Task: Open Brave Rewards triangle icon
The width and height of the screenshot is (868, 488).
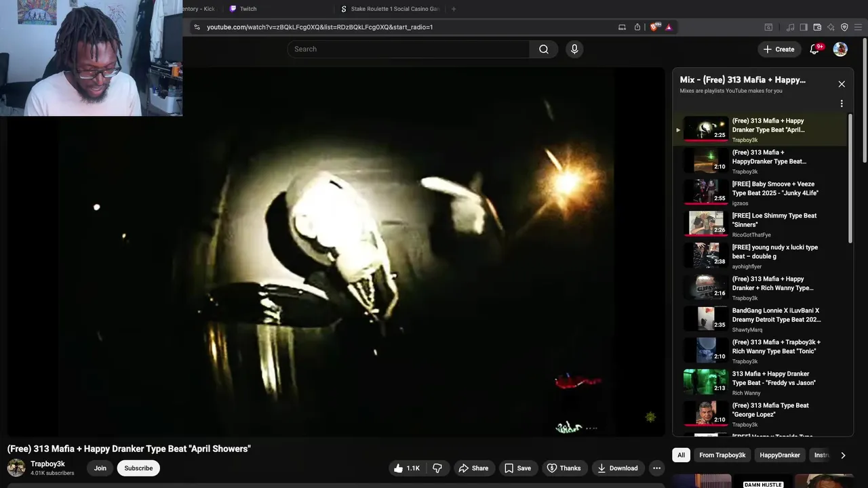Action: [x=669, y=27]
